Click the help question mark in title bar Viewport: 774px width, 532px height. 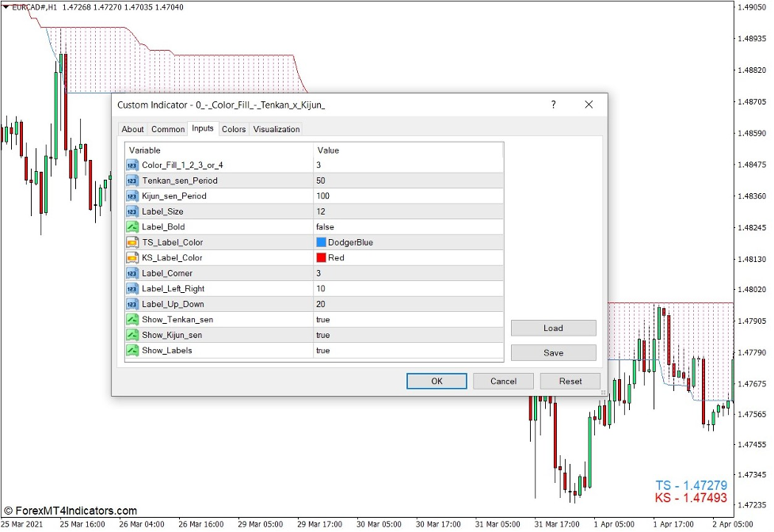point(553,104)
